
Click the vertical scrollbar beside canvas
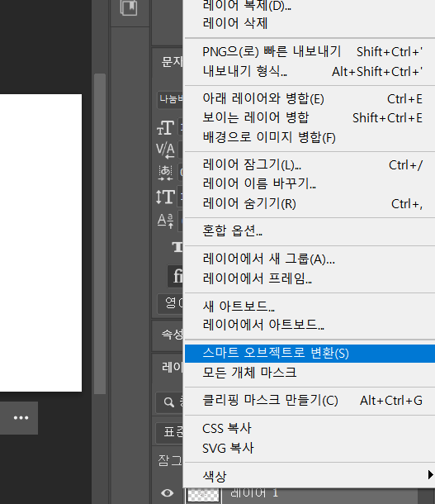click(100, 234)
